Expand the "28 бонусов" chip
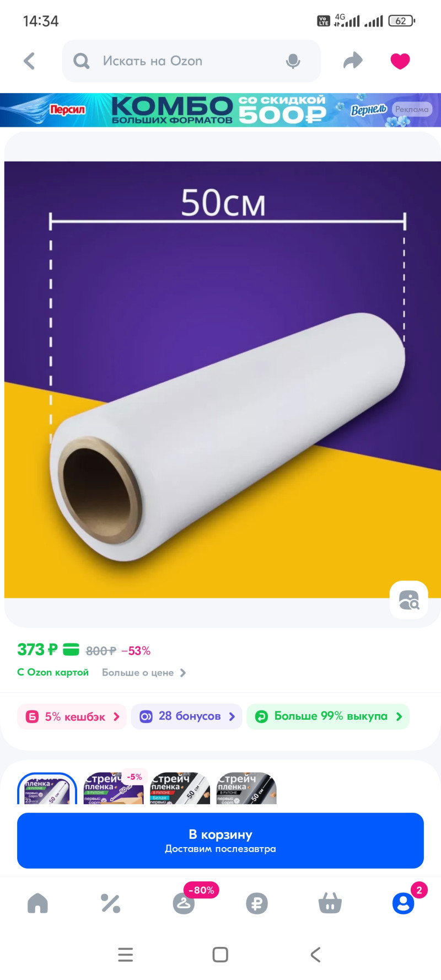 click(186, 716)
